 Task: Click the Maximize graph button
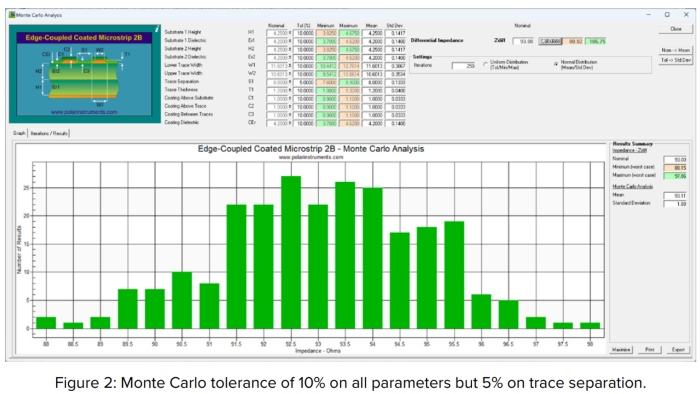pyautogui.click(x=621, y=350)
